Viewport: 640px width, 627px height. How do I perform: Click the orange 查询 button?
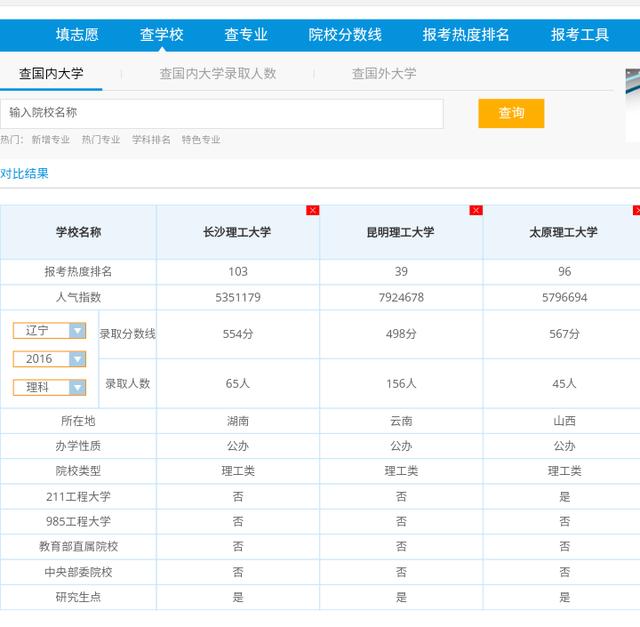(511, 113)
